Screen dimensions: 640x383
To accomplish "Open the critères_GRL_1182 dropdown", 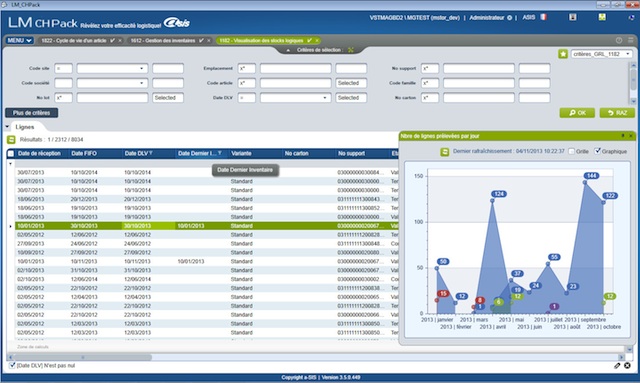I will click(x=627, y=54).
